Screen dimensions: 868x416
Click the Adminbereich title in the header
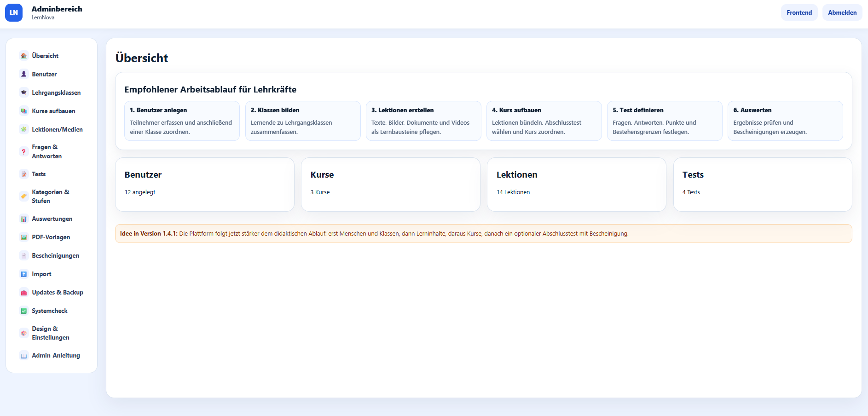click(57, 9)
